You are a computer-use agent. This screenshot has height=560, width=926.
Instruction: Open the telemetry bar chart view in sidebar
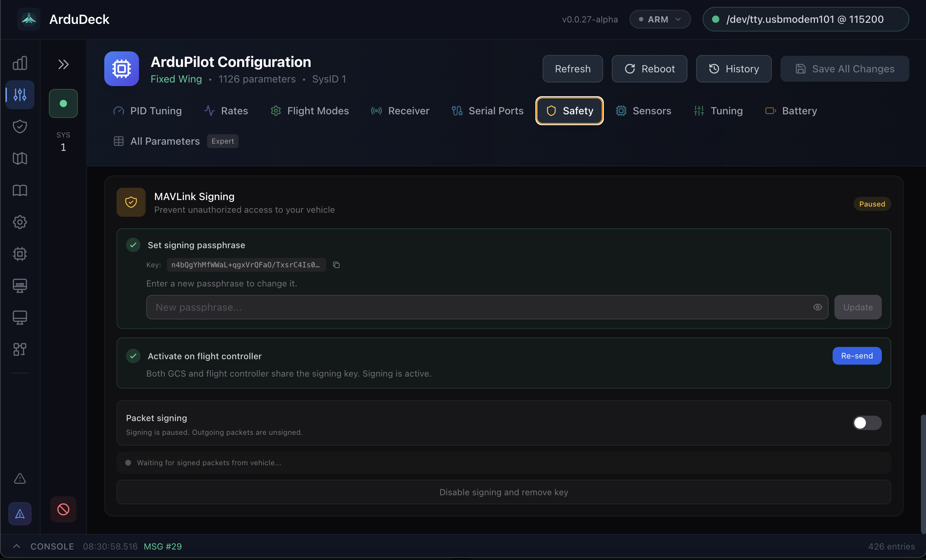(20, 63)
